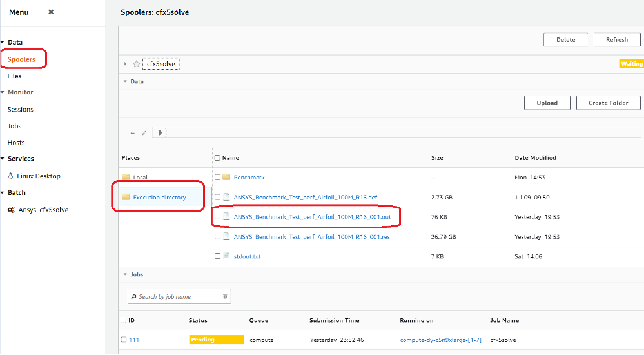The width and height of the screenshot is (644, 355).
Task: Open Ansys cfx5solve batch service
Action: (43, 210)
